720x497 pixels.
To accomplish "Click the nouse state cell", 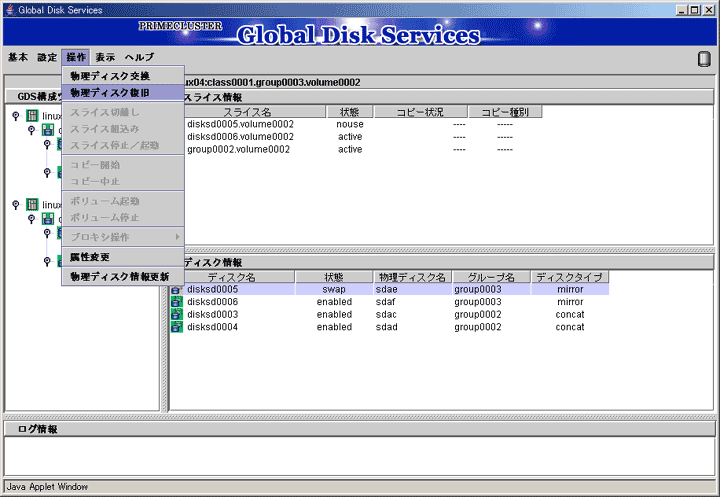I will click(349, 124).
